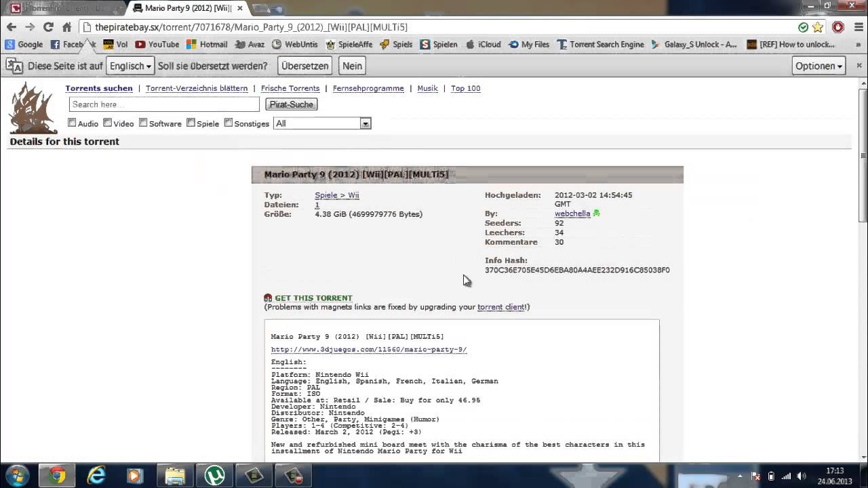
Task: Open the Adblock extension icon
Action: click(x=838, y=27)
